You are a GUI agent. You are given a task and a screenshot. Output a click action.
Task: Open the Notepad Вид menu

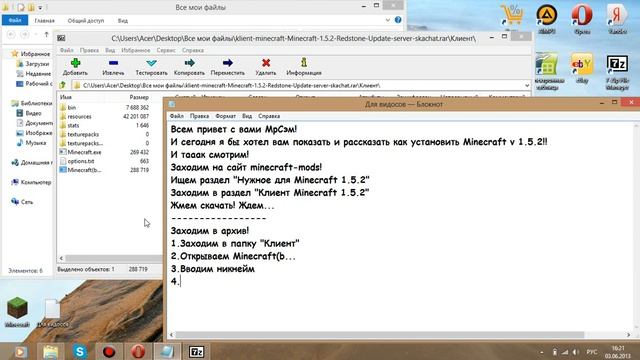(247, 116)
